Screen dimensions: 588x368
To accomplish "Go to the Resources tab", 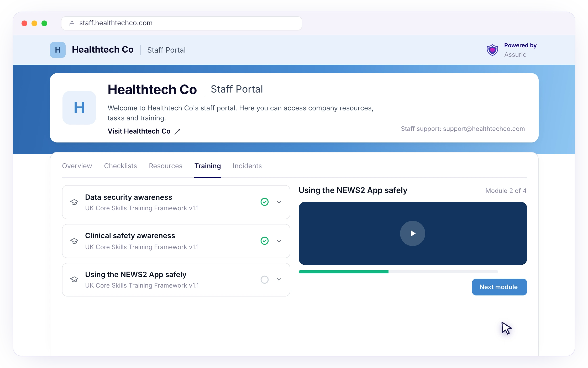I will pyautogui.click(x=166, y=166).
